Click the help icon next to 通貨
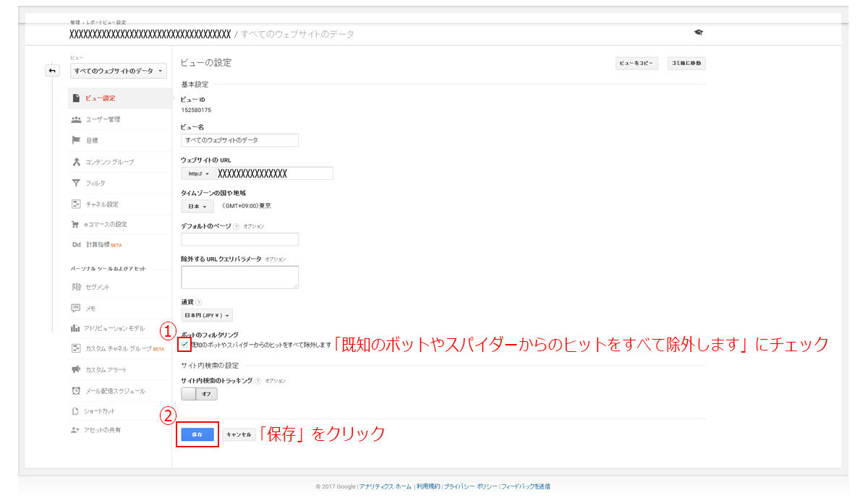Image resolution: width=868 pixels, height=503 pixels. 199,302
